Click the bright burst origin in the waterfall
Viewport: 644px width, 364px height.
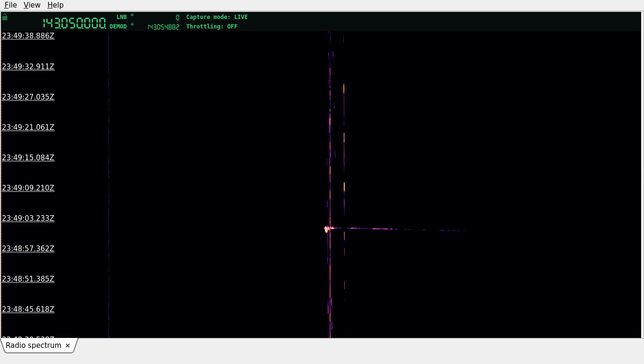pyautogui.click(x=327, y=229)
